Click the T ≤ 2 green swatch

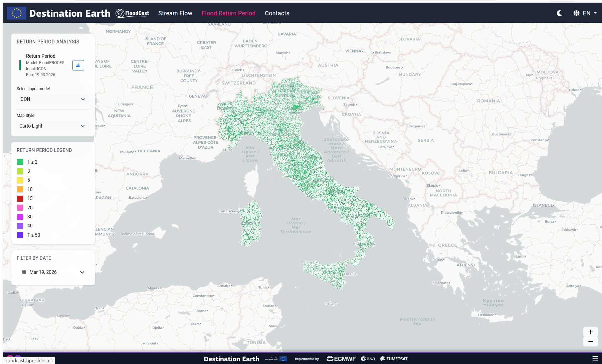click(20, 162)
